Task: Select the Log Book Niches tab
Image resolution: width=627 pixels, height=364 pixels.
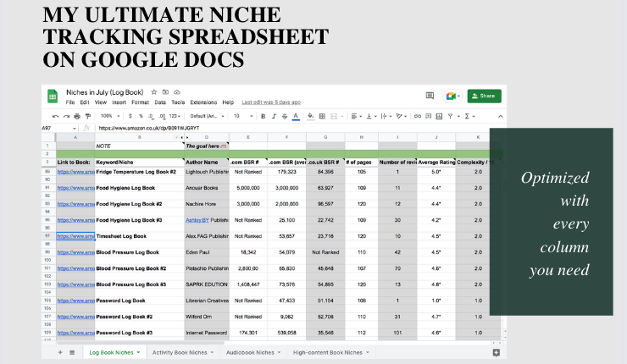Action: [x=114, y=352]
